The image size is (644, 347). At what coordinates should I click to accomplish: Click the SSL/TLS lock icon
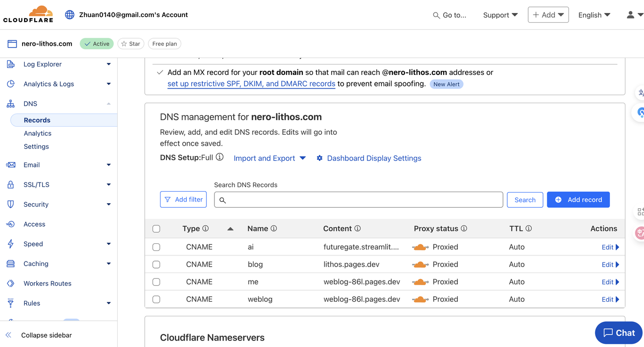click(x=11, y=185)
